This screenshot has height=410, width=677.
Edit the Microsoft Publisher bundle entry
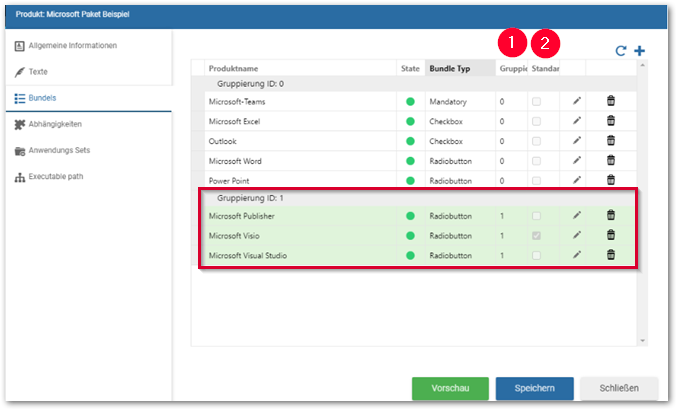(577, 215)
